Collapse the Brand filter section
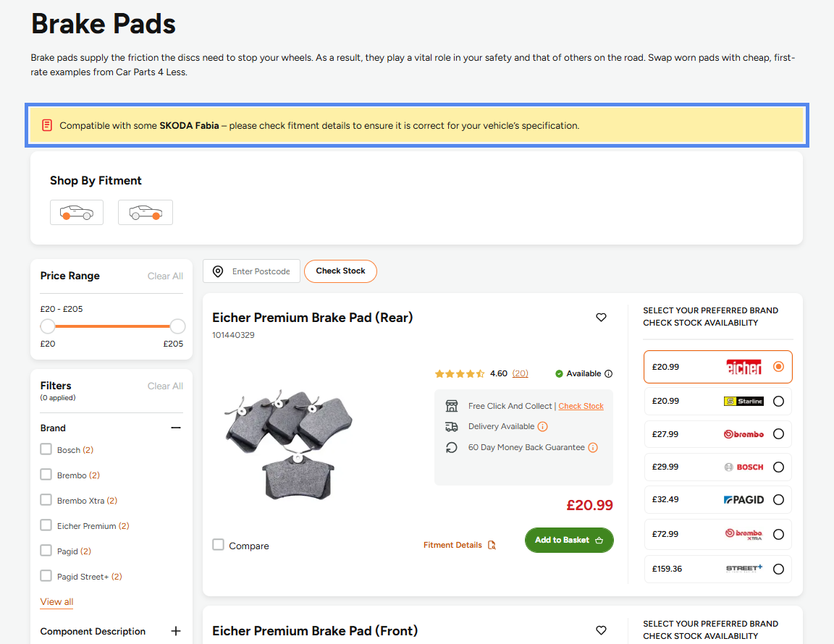The height and width of the screenshot is (644, 834). [176, 428]
